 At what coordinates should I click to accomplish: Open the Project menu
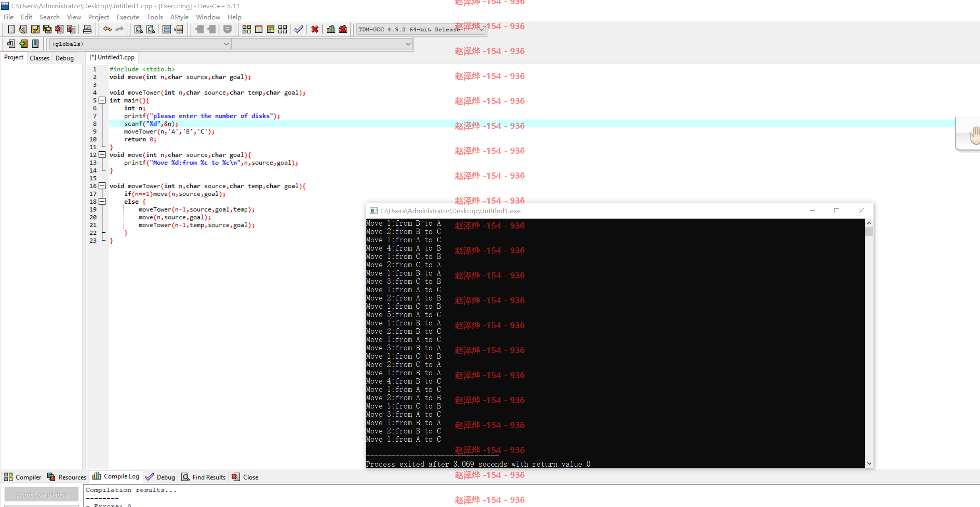pyautogui.click(x=98, y=17)
